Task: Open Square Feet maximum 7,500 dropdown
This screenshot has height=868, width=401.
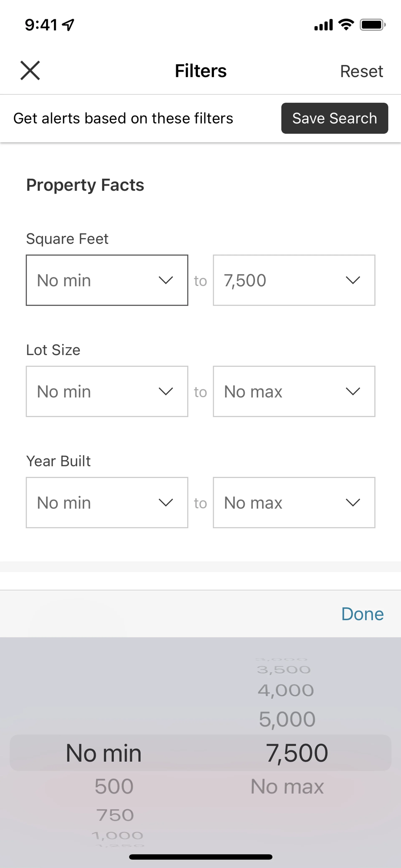Action: coord(294,280)
